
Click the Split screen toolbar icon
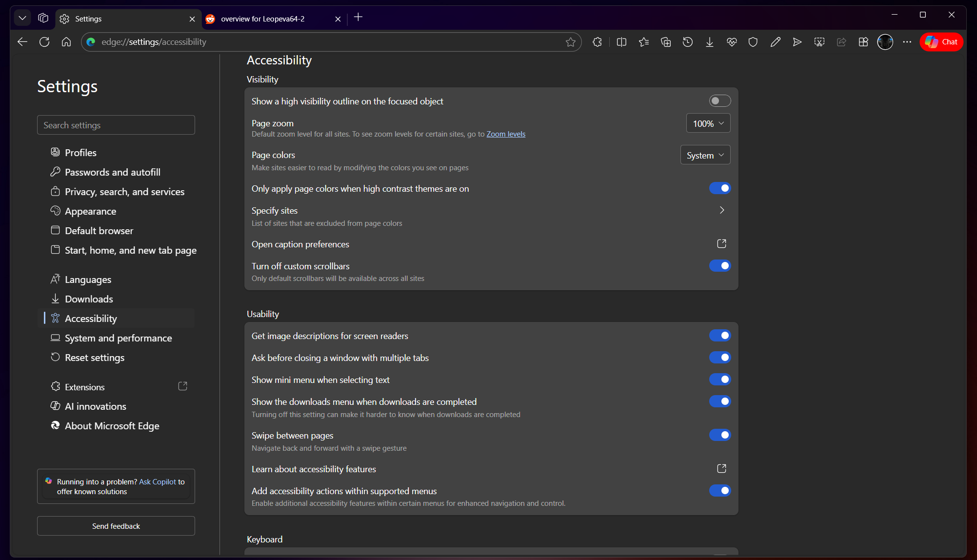tap(621, 42)
